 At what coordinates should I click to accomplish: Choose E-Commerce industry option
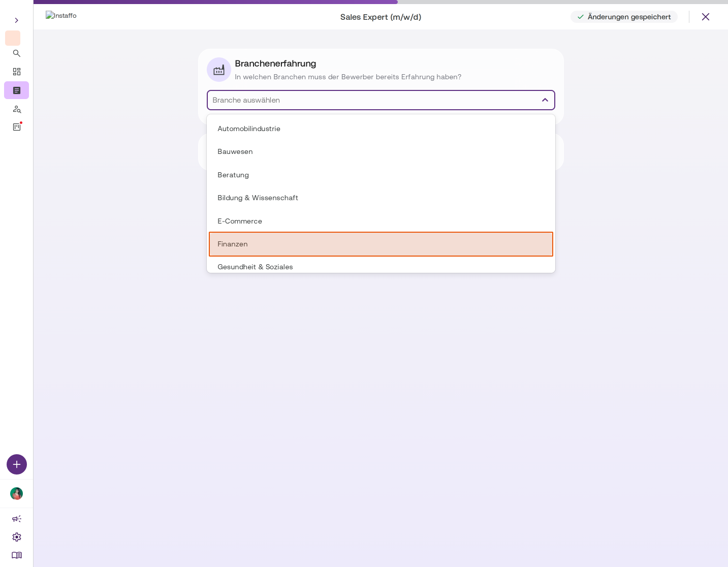pyautogui.click(x=381, y=221)
